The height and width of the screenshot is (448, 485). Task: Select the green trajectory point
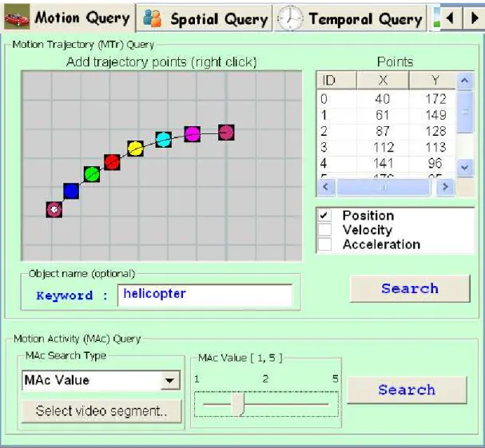(92, 174)
